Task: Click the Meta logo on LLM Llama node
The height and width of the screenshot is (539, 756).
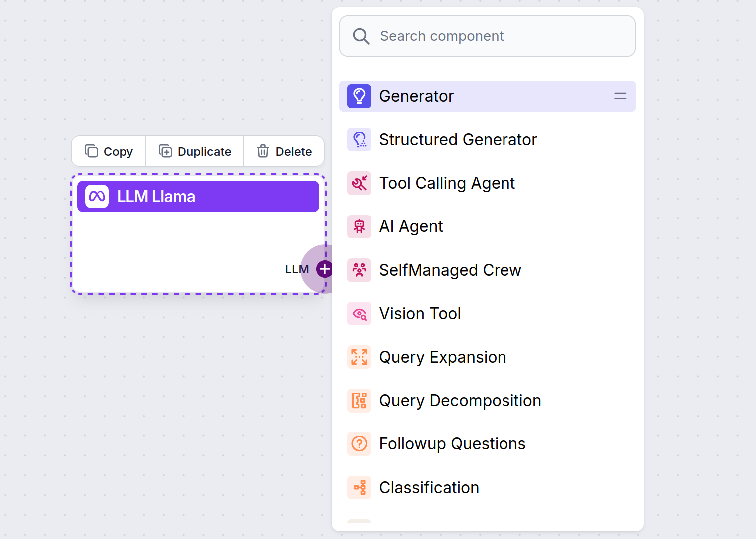Action: (x=97, y=196)
